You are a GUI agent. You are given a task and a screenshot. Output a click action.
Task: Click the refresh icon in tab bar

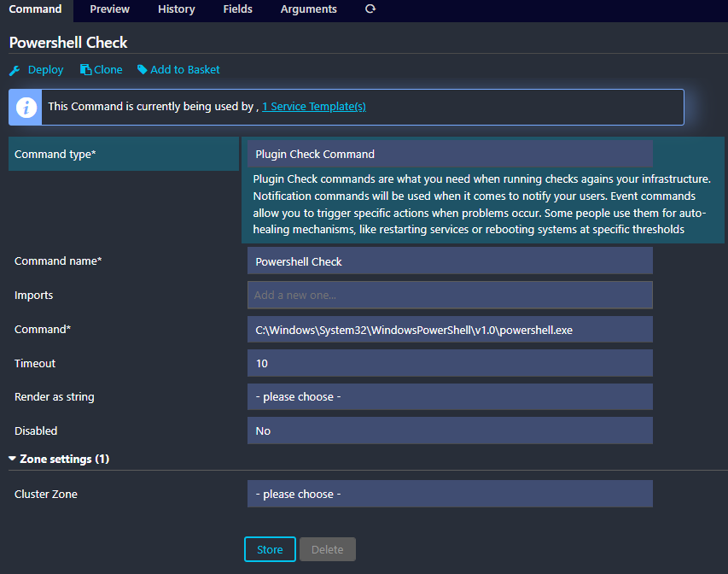tap(370, 9)
